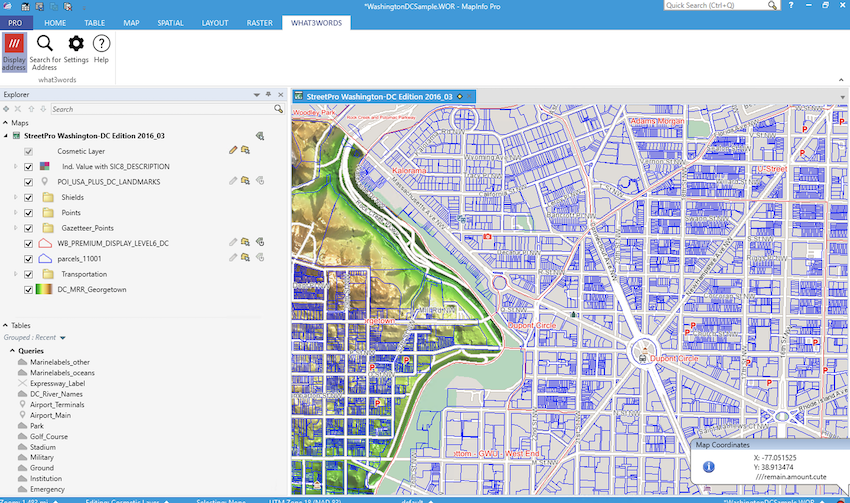This screenshot has width=850, height=503.
Task: Open the what3words Help icon
Action: click(101, 50)
